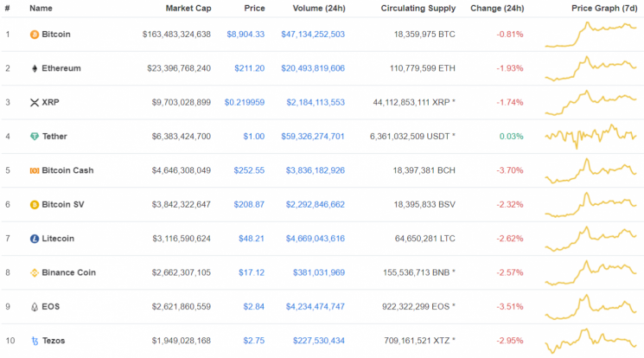Click the Bitcoin coin logo icon
644x358 pixels.
point(35,35)
